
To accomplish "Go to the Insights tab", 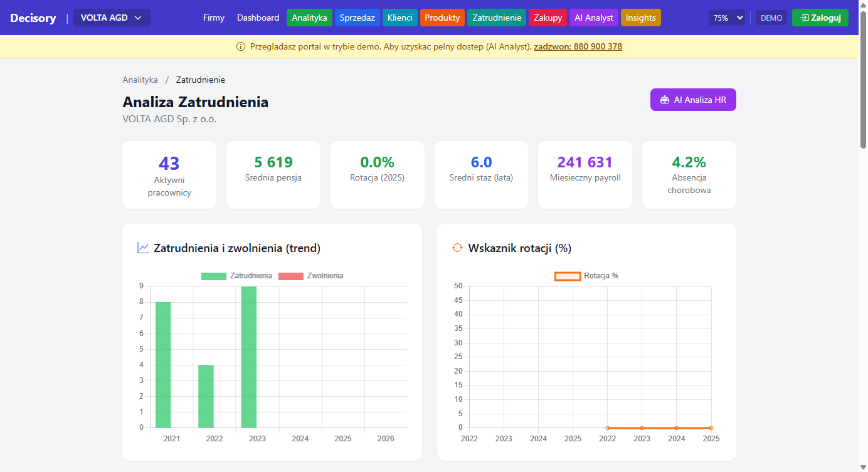I will coord(640,18).
